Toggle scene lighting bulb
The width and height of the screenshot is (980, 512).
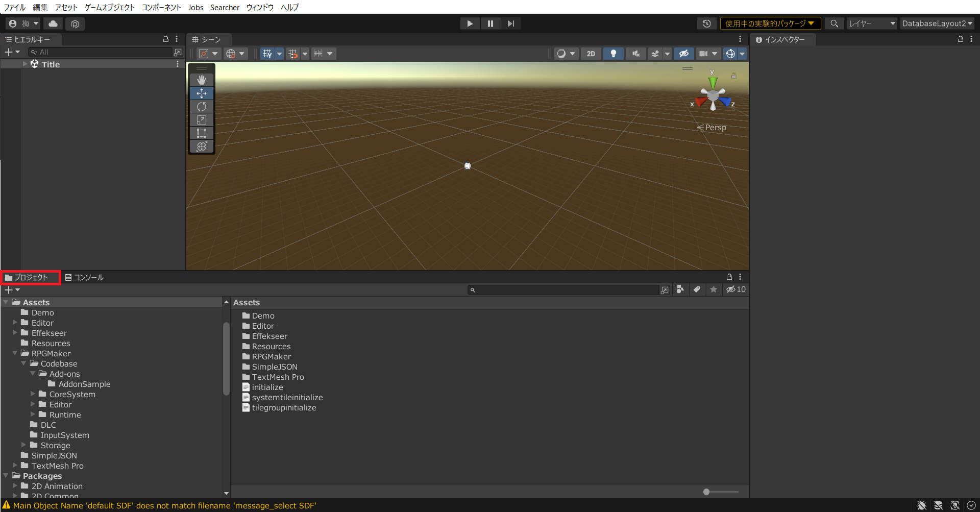pyautogui.click(x=613, y=54)
